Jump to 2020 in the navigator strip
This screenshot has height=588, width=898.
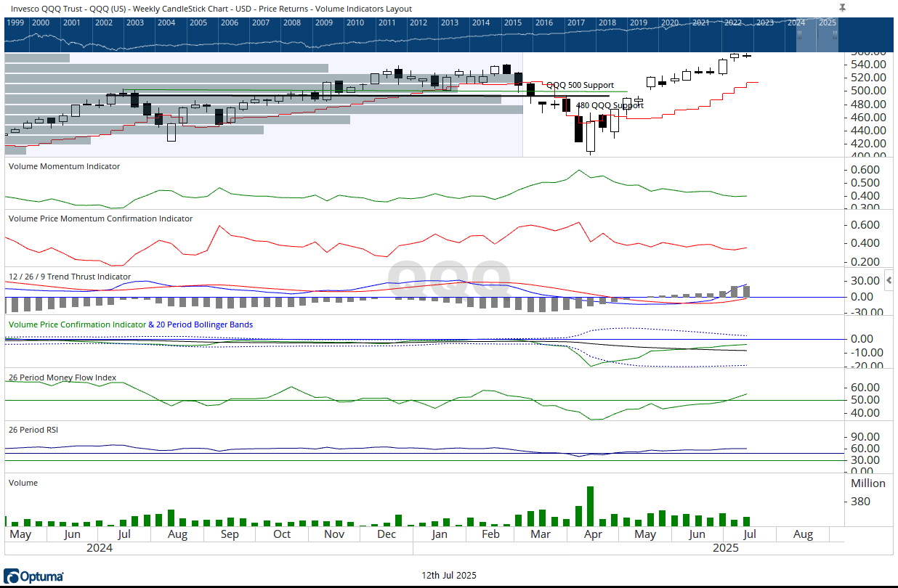pyautogui.click(x=669, y=23)
